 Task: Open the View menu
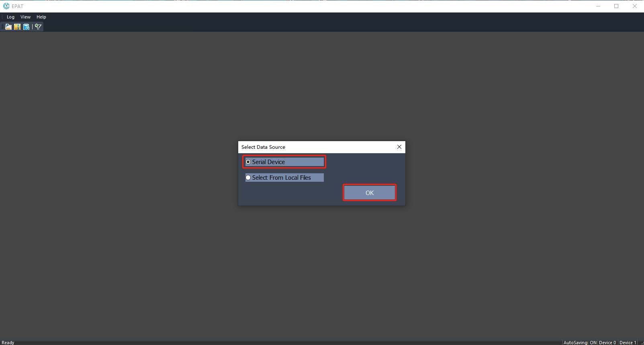click(25, 17)
